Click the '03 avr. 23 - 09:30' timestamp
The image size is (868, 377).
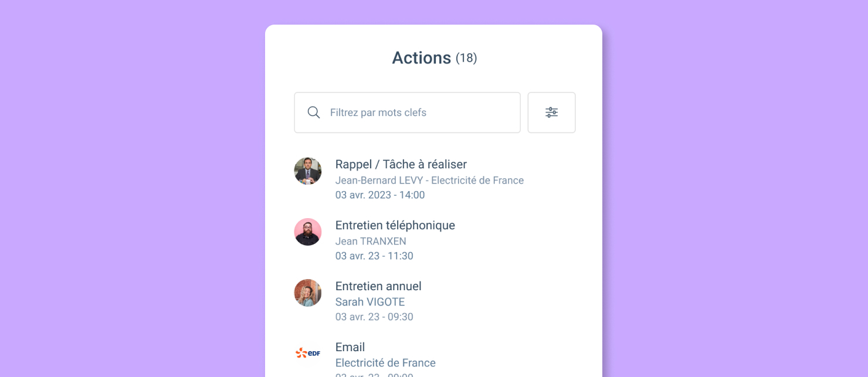pyautogui.click(x=374, y=317)
